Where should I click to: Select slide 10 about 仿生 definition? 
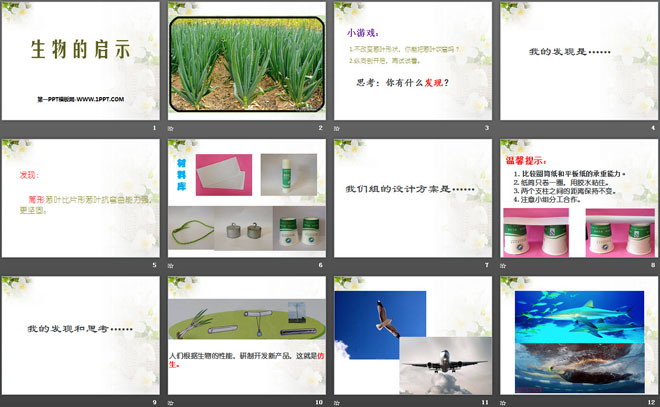pos(247,335)
